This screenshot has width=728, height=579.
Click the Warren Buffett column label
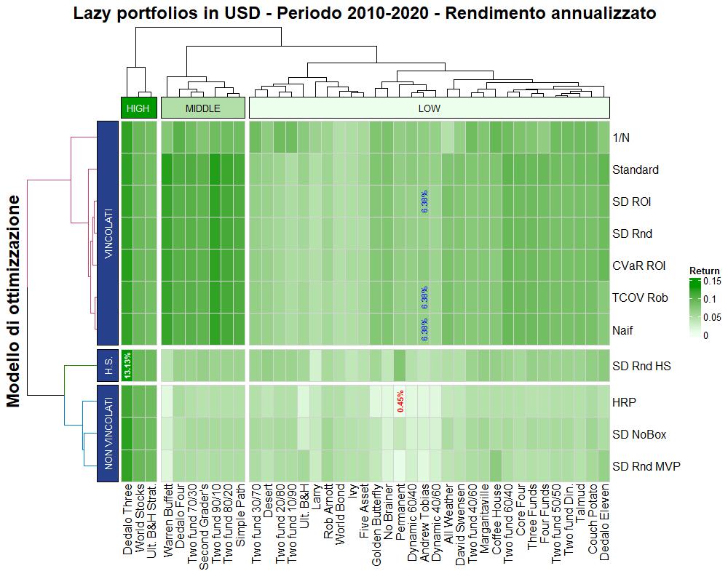pyautogui.click(x=167, y=521)
